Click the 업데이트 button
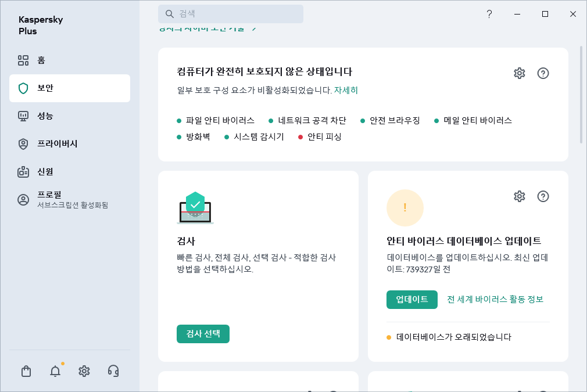Image resolution: width=587 pixels, height=392 pixels. (411, 300)
